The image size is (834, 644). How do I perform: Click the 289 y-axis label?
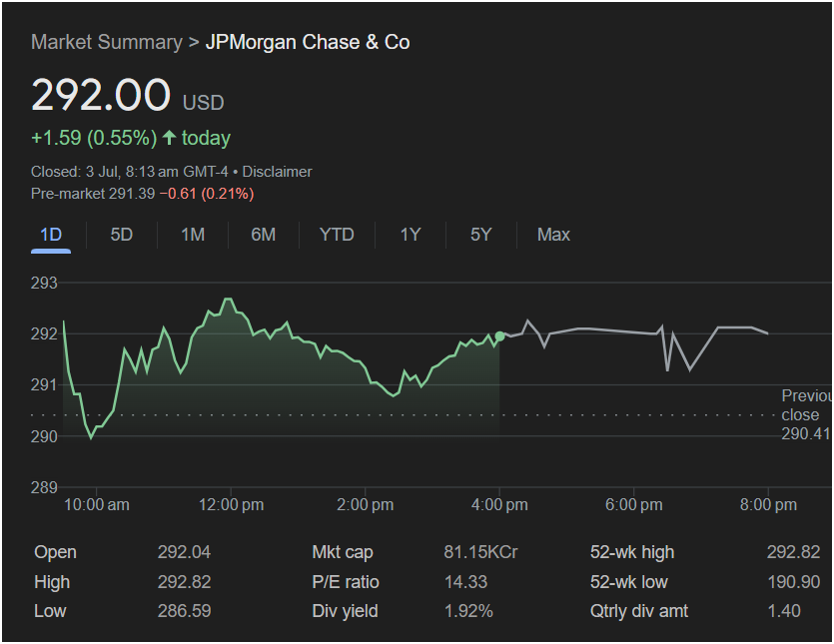tap(44, 487)
